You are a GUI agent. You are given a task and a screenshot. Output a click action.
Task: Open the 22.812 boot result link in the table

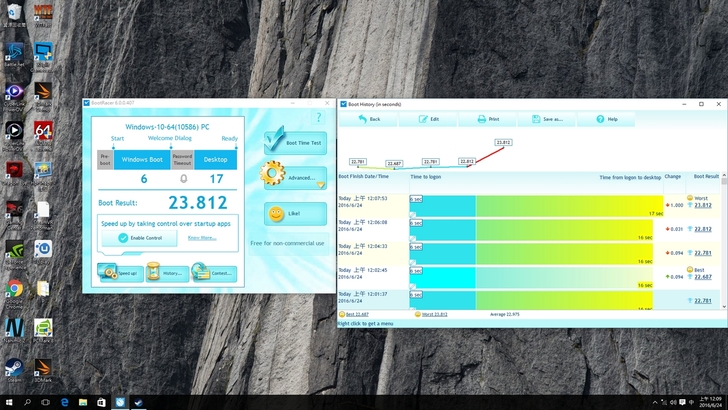pos(702,229)
